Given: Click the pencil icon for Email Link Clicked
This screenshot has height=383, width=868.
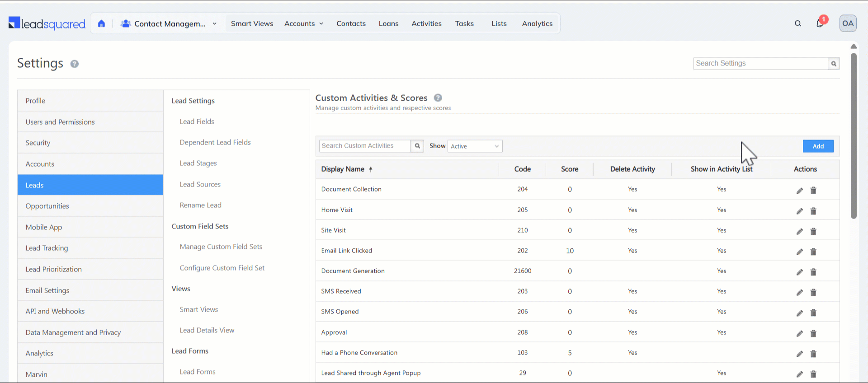Looking at the screenshot, I should click(x=799, y=252).
